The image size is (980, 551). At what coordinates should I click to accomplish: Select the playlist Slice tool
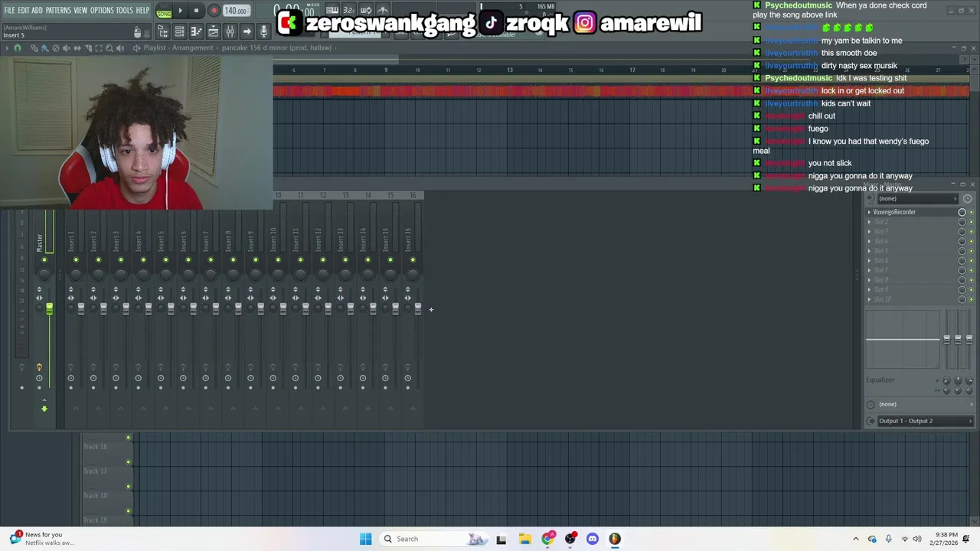click(87, 48)
